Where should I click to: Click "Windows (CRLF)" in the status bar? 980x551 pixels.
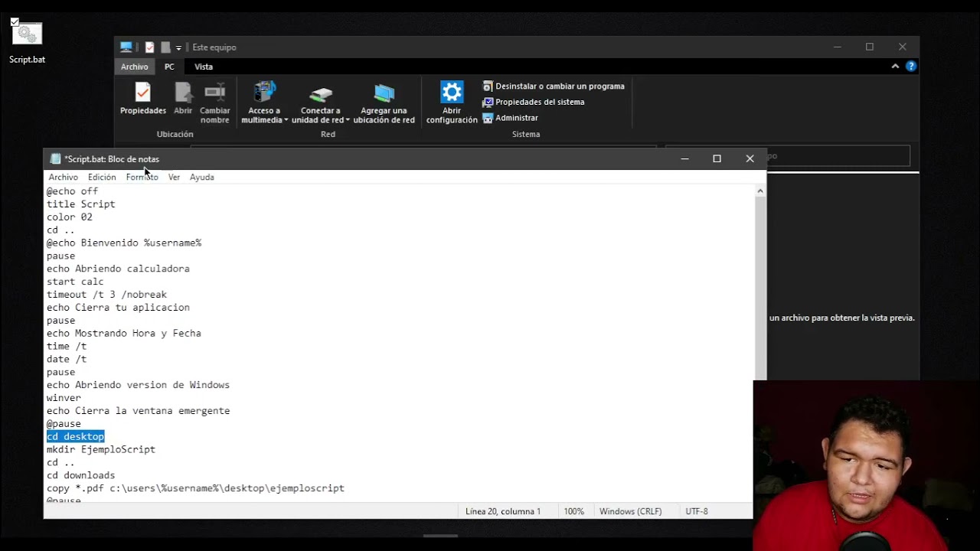pyautogui.click(x=631, y=511)
